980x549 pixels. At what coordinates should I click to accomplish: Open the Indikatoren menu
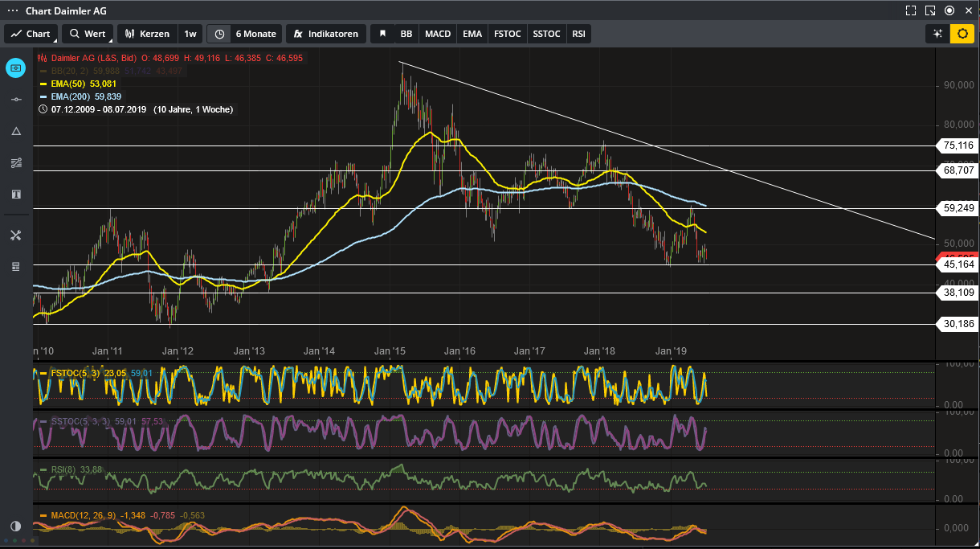point(326,34)
